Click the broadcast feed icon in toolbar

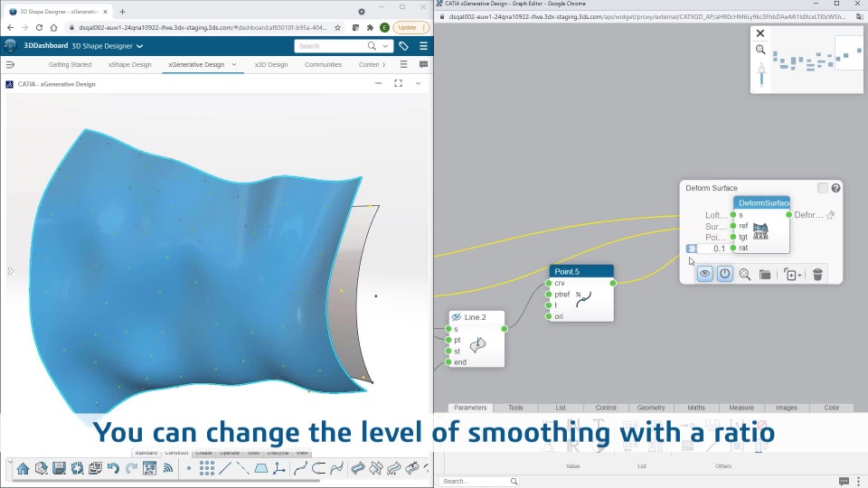point(168,469)
